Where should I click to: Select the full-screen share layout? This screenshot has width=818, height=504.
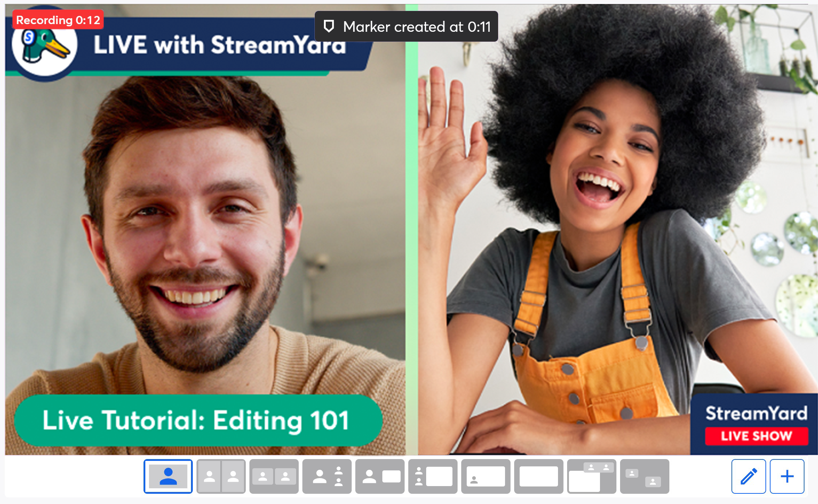point(539,476)
